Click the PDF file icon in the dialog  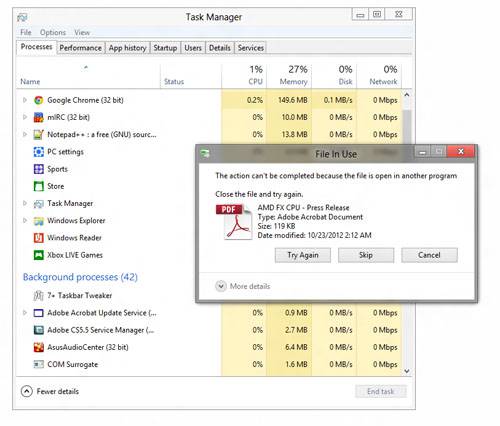(x=234, y=222)
